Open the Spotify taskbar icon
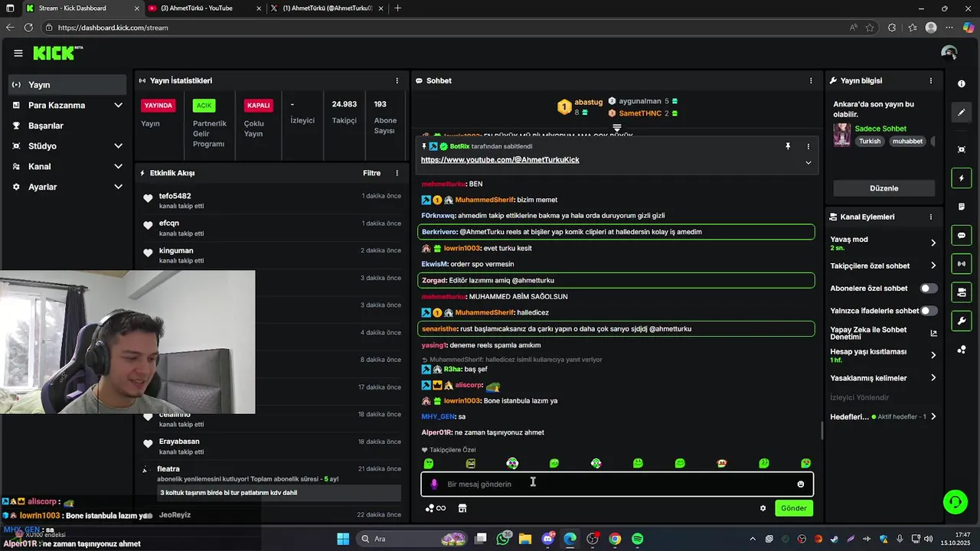The width and height of the screenshot is (980, 551). [637, 539]
